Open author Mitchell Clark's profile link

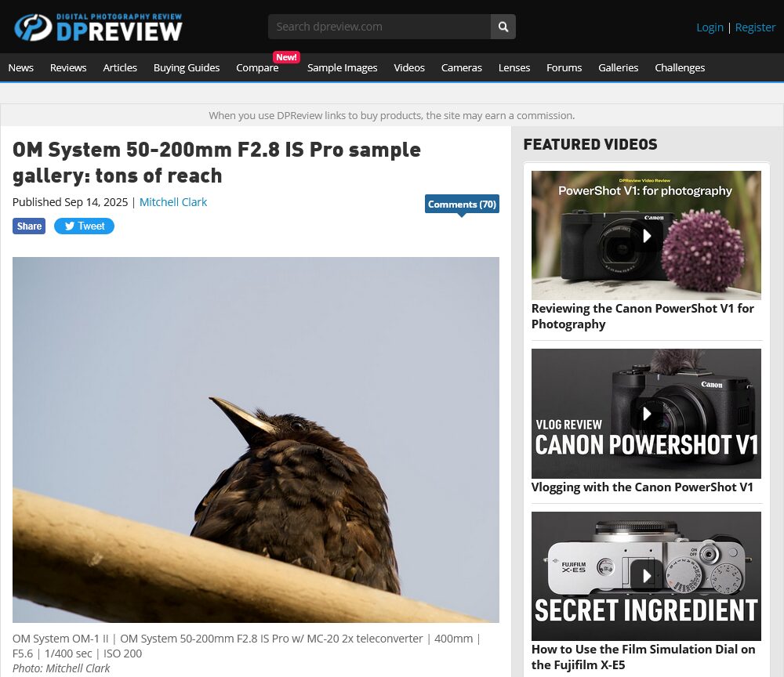tap(173, 202)
